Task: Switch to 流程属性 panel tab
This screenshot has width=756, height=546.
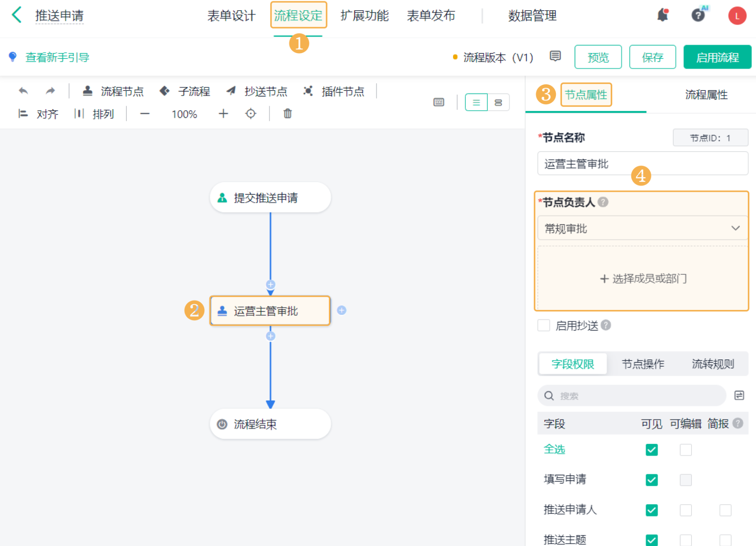Action: (706, 95)
